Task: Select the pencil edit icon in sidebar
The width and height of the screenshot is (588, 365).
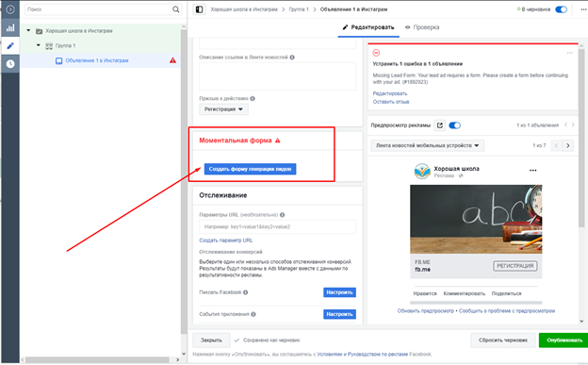Action: [10, 46]
